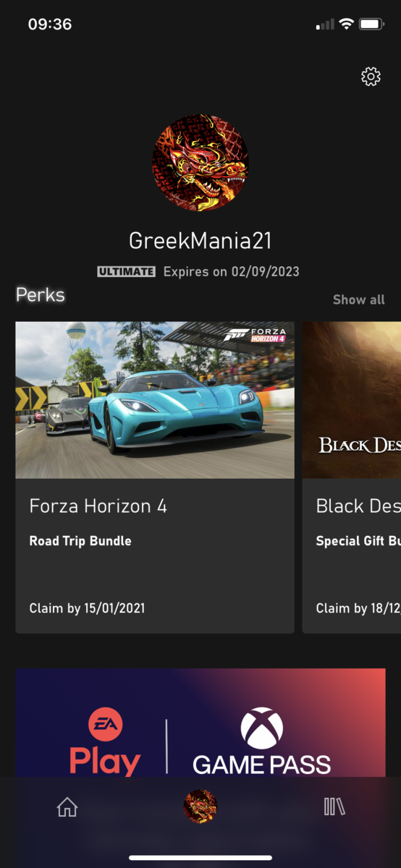Select the Special Gift Bundle perk
This screenshot has width=401, height=868.
(358, 541)
